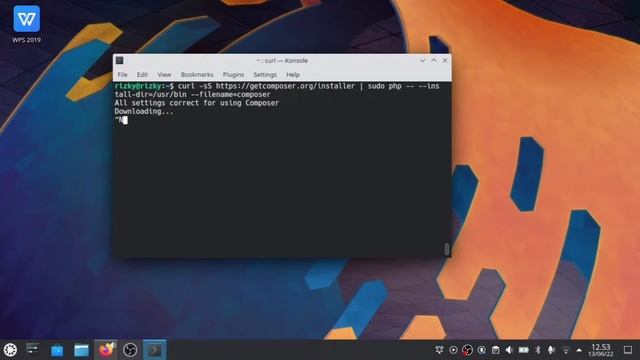Switch to Firefox in the taskbar
Image resolution: width=640 pixels, height=360 pixels.
[106, 350]
